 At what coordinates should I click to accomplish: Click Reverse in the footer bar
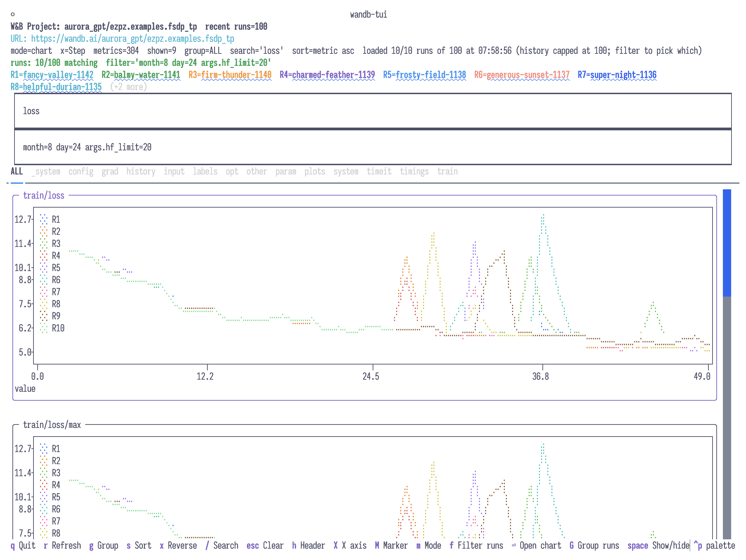pyautogui.click(x=178, y=546)
